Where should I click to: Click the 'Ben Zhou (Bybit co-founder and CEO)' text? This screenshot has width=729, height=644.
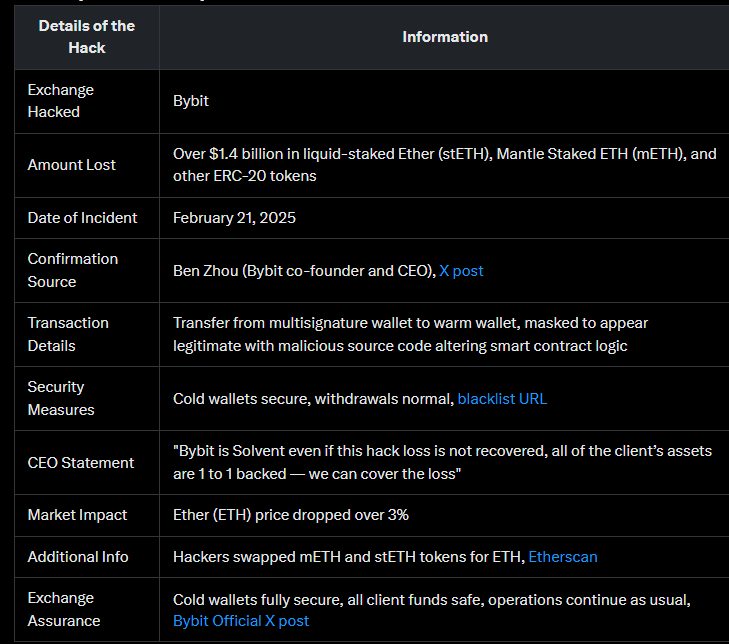coord(305,271)
